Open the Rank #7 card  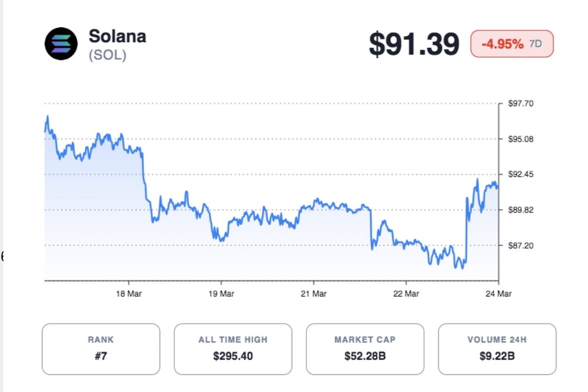pyautogui.click(x=101, y=349)
